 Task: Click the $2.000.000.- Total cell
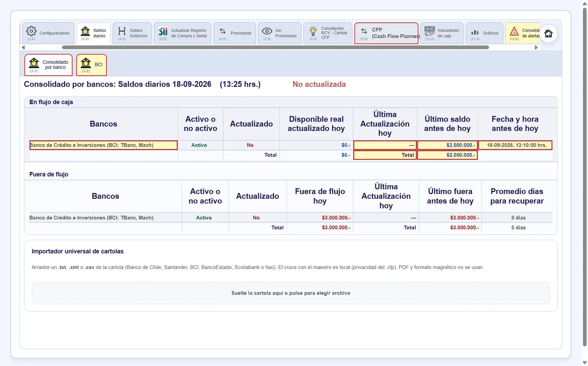coord(447,155)
